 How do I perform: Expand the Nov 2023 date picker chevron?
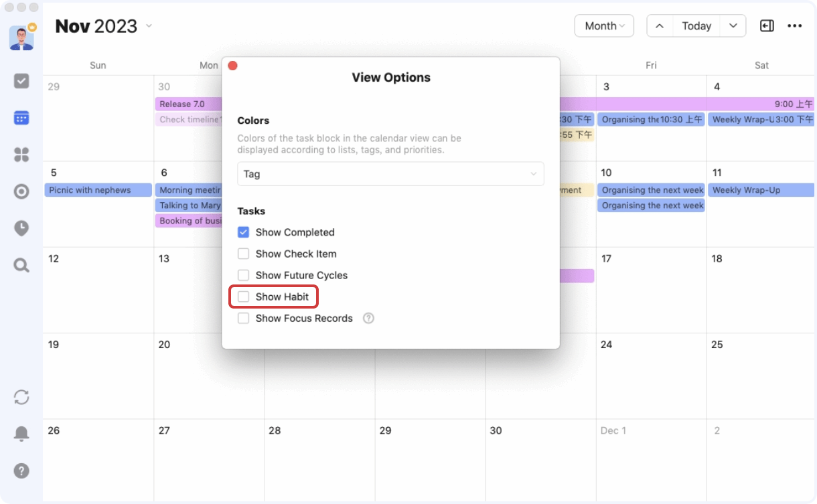click(x=148, y=26)
